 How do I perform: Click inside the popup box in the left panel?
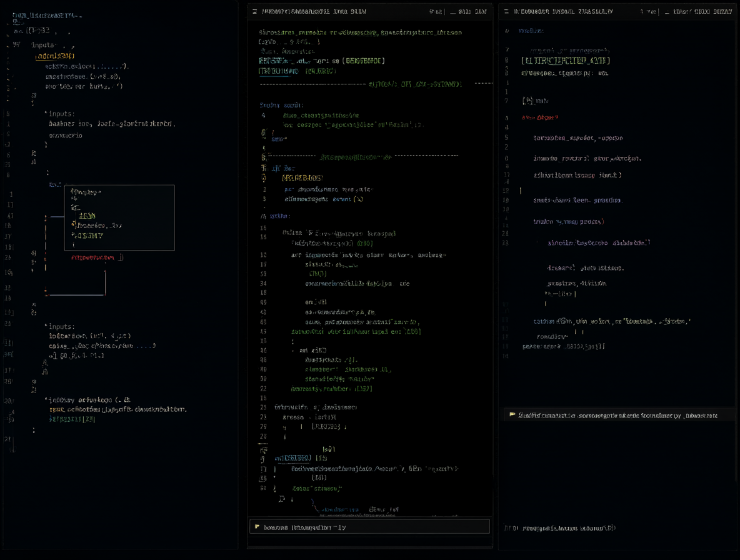click(x=119, y=217)
